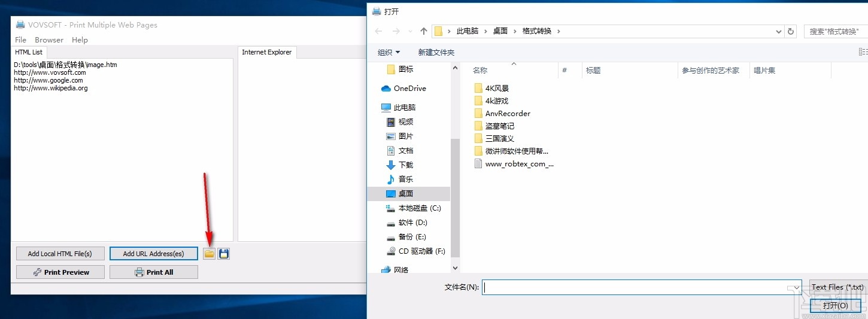Click Add Local HTML File(s) button
868x319 pixels.
click(60, 254)
